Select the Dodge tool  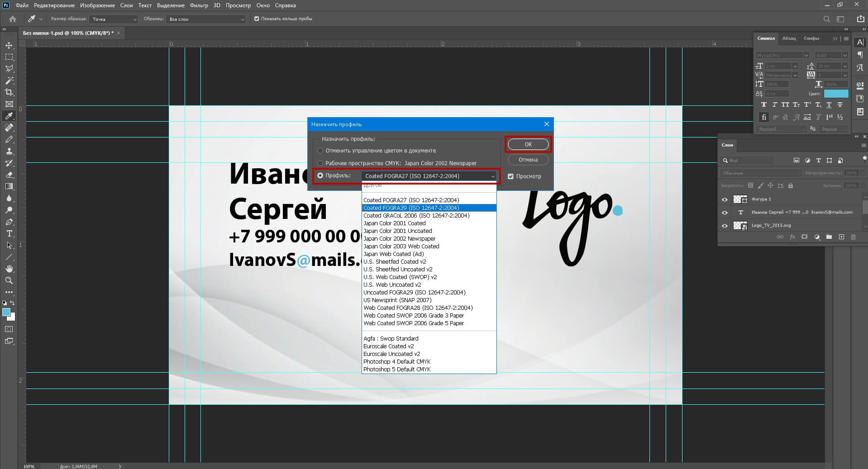pyautogui.click(x=9, y=210)
